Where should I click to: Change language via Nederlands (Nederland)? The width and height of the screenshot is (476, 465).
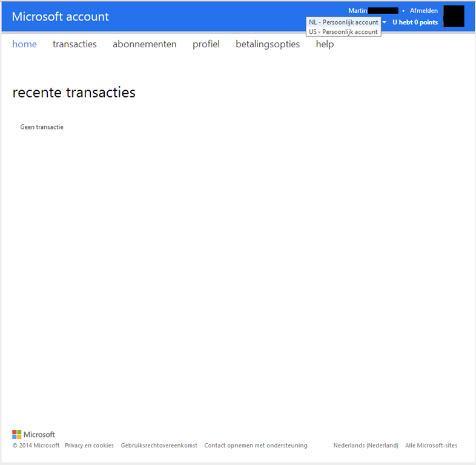coord(366,446)
